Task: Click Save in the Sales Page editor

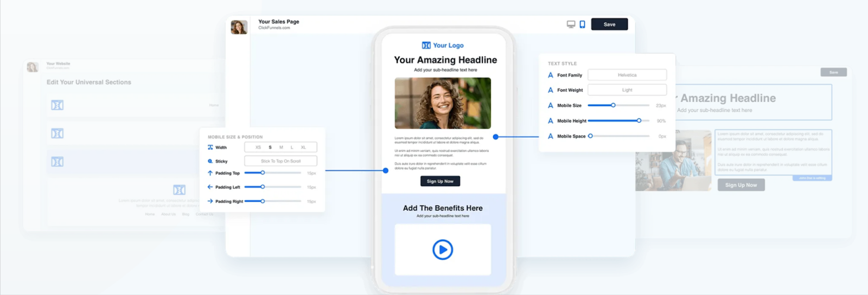Action: coord(609,24)
